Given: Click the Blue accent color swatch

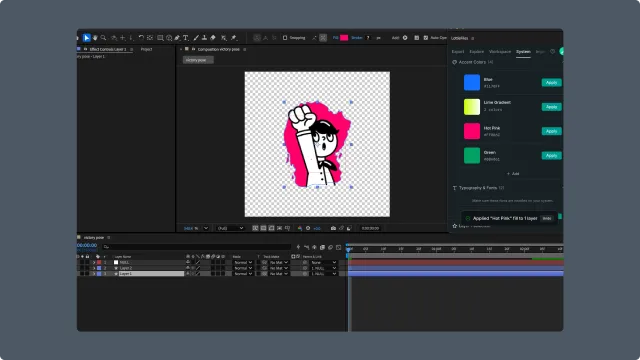Looking at the screenshot, I should [x=472, y=82].
